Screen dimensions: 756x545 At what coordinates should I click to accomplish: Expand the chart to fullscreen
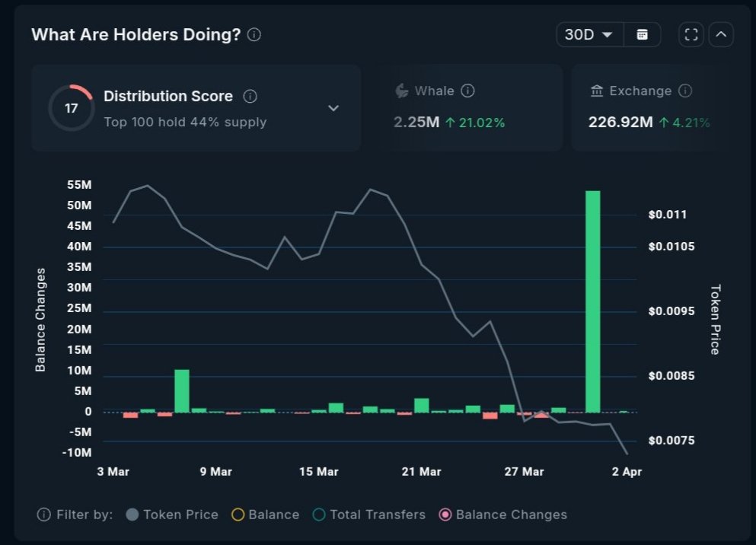coord(691,35)
